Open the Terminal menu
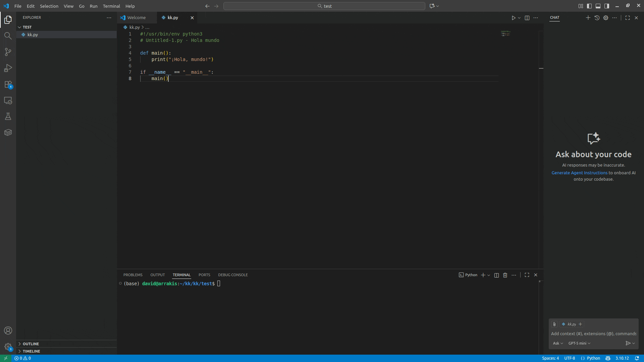644x362 pixels. [x=111, y=6]
